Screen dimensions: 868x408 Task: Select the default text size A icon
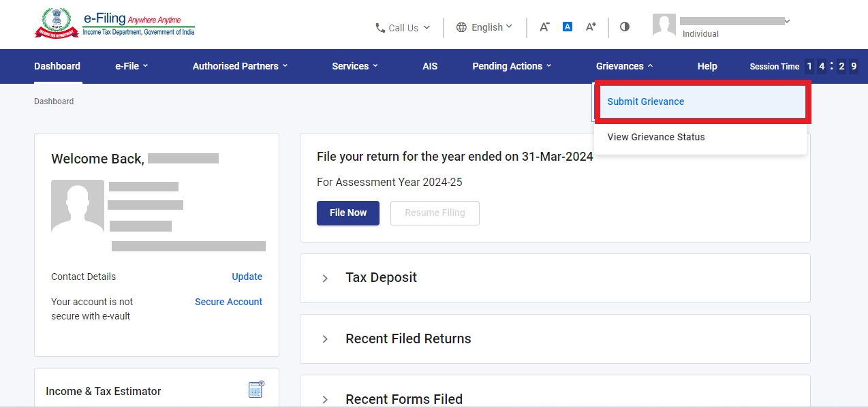[x=567, y=26]
